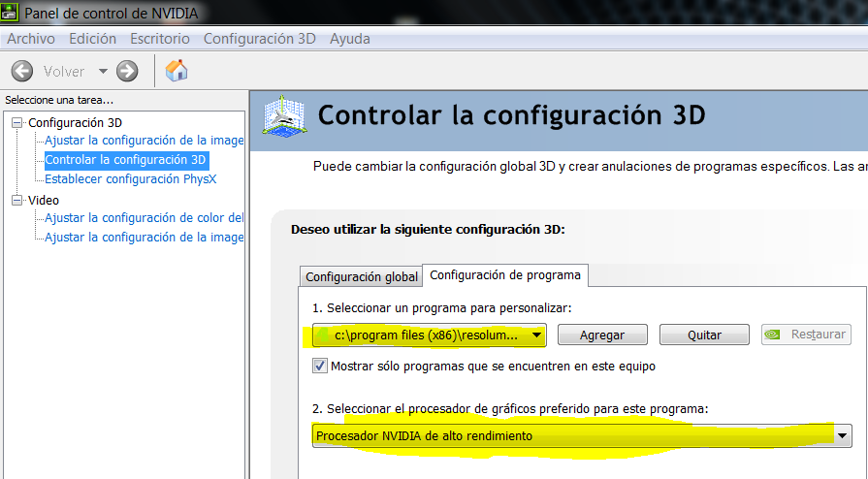The height and width of the screenshot is (479, 868).
Task: Open the Ayuda menu
Action: 349,39
